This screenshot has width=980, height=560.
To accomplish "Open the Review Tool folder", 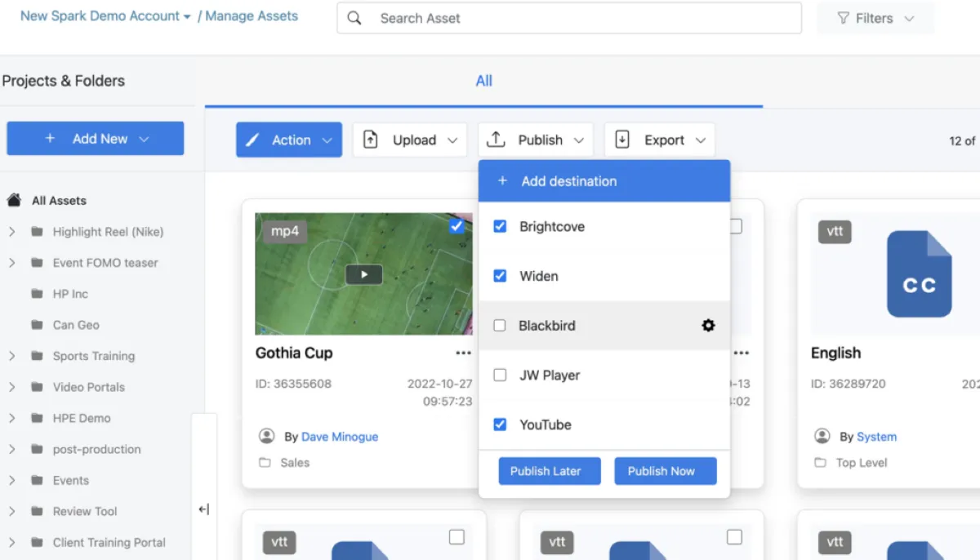I will [85, 511].
